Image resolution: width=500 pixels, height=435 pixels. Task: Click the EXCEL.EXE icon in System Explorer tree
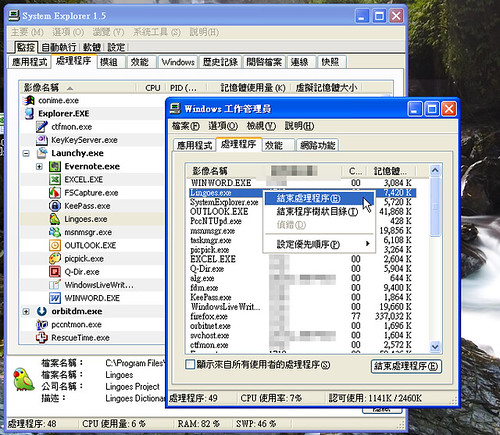pyautogui.click(x=55, y=179)
